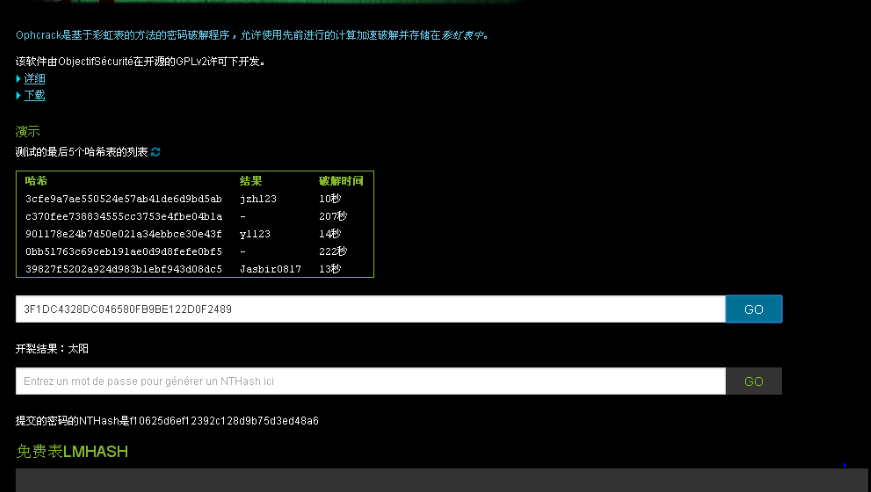The width and height of the screenshot is (871, 492).
Task: Select hash c370fee738834555cc3753e4fbe04b1a
Action: (x=123, y=217)
